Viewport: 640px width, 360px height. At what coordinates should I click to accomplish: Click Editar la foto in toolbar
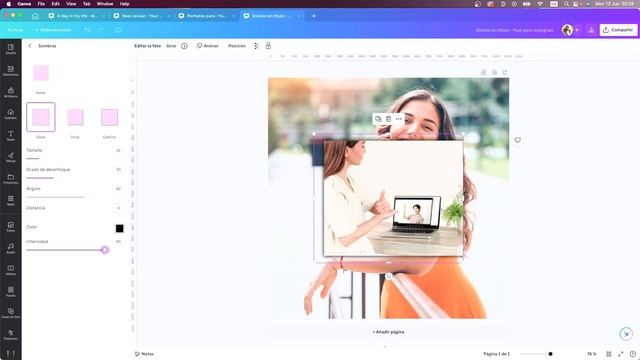click(147, 46)
